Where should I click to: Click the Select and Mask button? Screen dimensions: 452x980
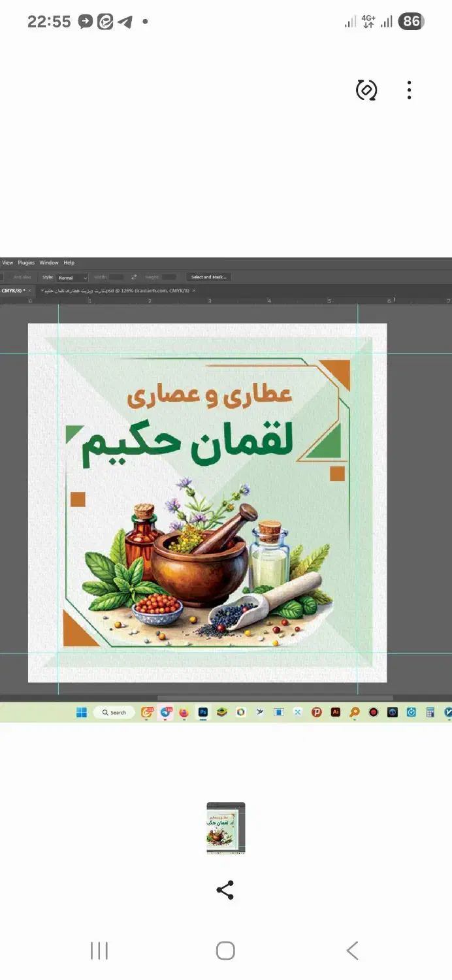coord(208,277)
